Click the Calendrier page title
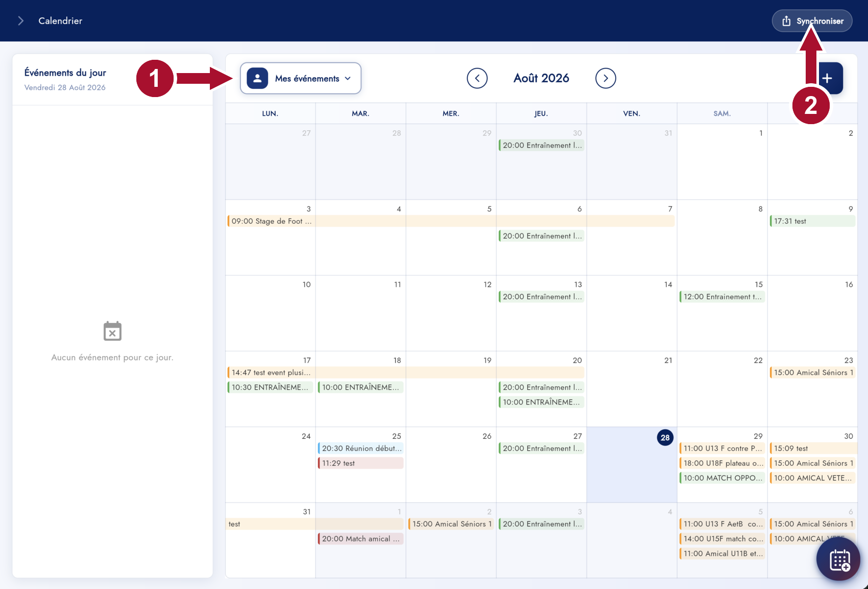The width and height of the screenshot is (868, 589). click(60, 21)
